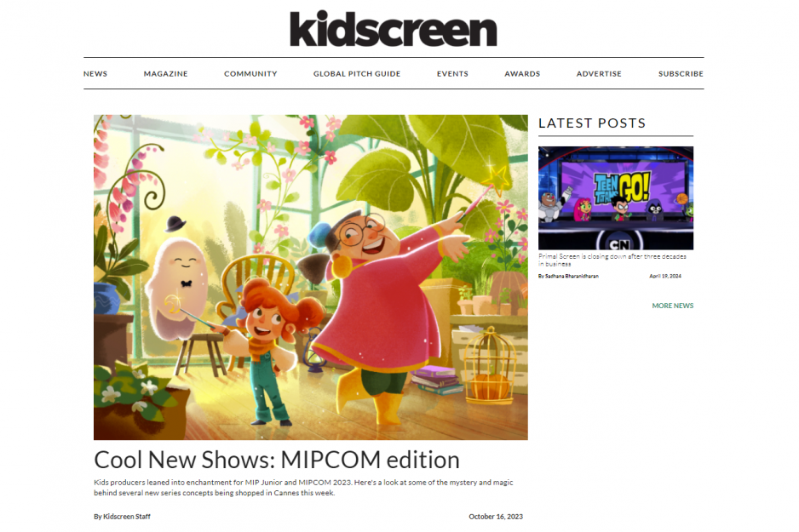Click the Latest Posts heading
The width and height of the screenshot is (799, 532).
pyautogui.click(x=592, y=123)
